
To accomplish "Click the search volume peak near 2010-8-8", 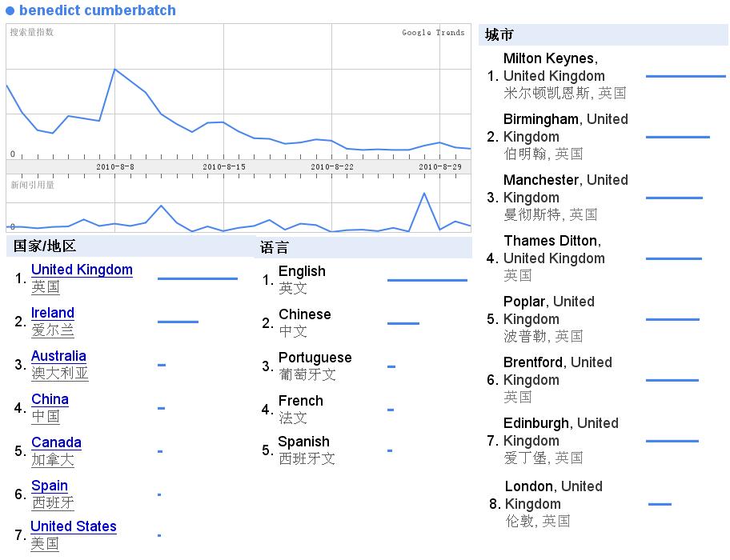I will (115, 70).
